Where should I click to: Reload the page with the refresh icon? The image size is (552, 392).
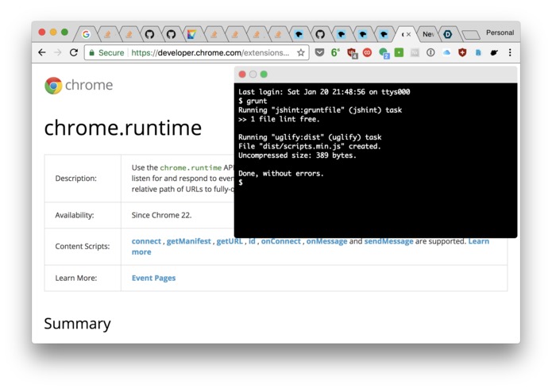tap(74, 52)
